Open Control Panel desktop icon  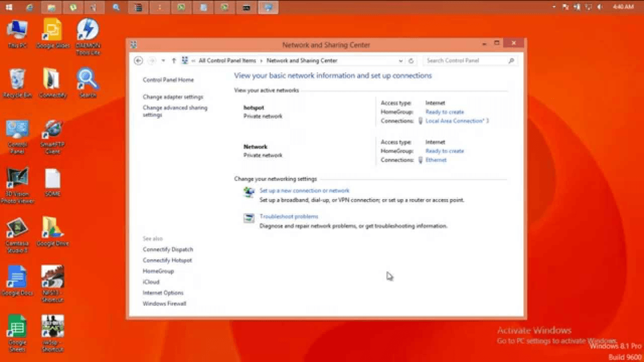[x=17, y=137]
